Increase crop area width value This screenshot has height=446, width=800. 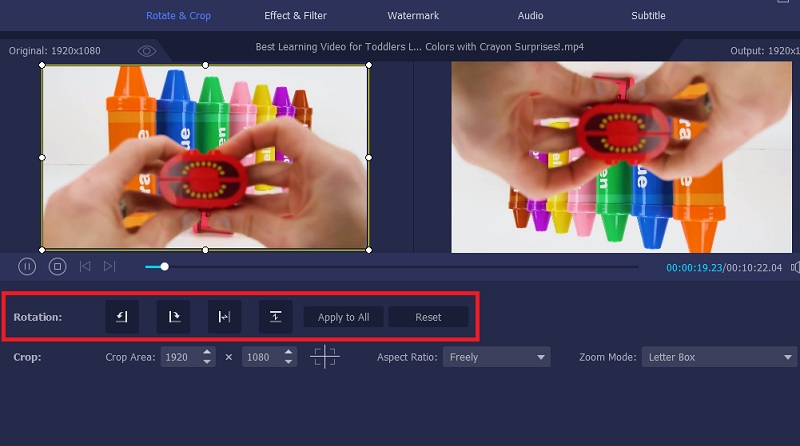207,352
